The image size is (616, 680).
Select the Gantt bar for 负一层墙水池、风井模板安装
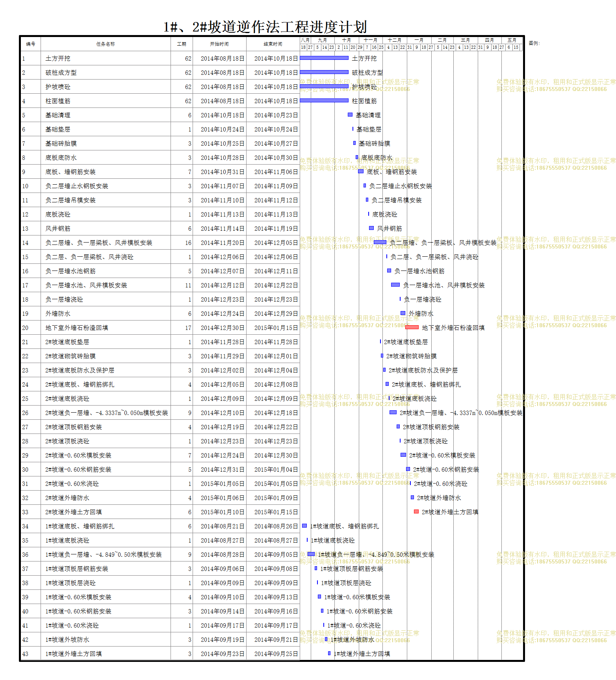pos(395,285)
